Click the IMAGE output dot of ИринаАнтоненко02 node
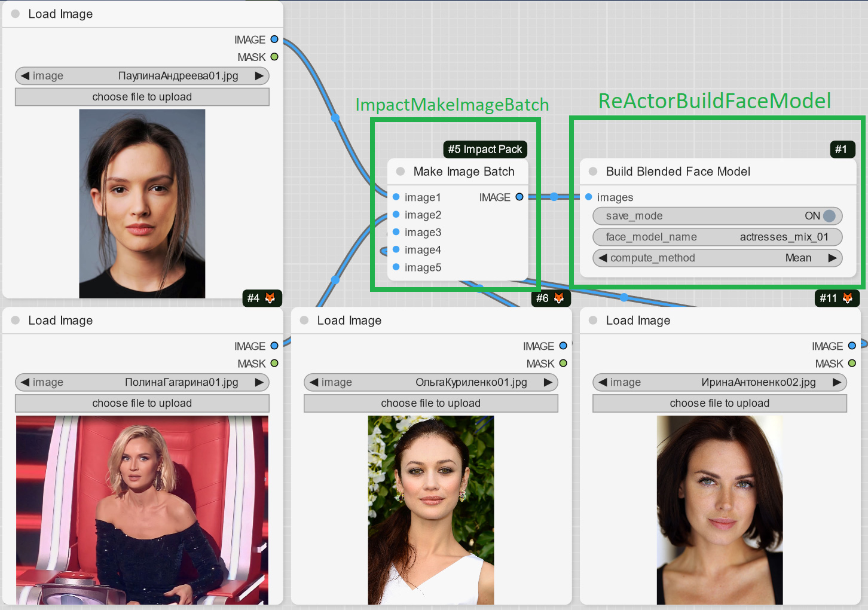 [x=852, y=346]
